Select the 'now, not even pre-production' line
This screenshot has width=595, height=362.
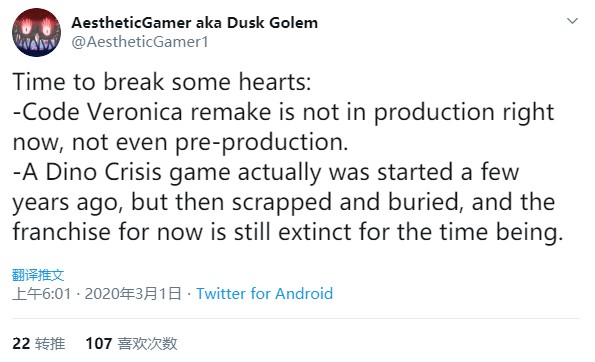[180, 143]
